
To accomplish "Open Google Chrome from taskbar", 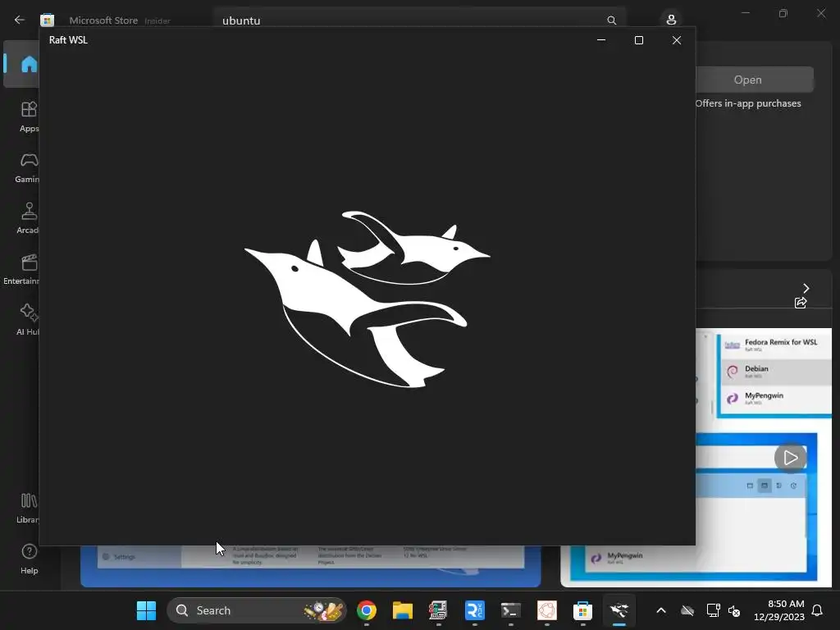I will [367, 610].
